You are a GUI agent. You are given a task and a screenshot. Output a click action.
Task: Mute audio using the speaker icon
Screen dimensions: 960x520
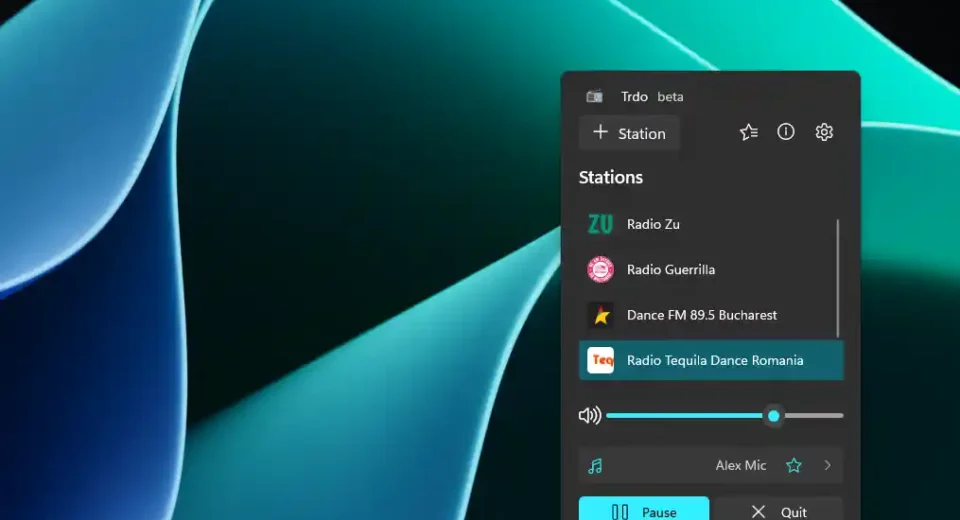(x=589, y=415)
